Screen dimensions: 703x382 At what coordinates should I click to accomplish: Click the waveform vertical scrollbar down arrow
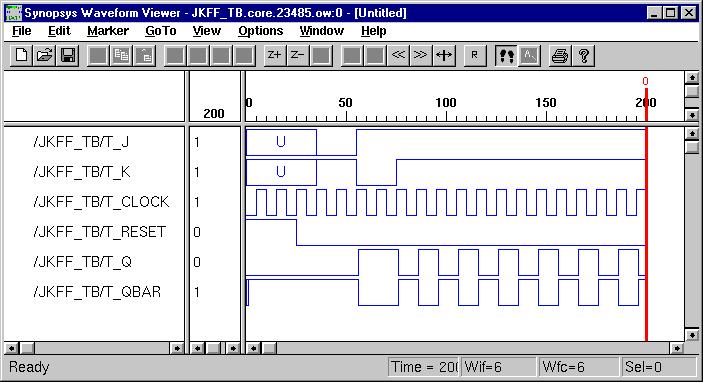pyautogui.click(x=692, y=335)
